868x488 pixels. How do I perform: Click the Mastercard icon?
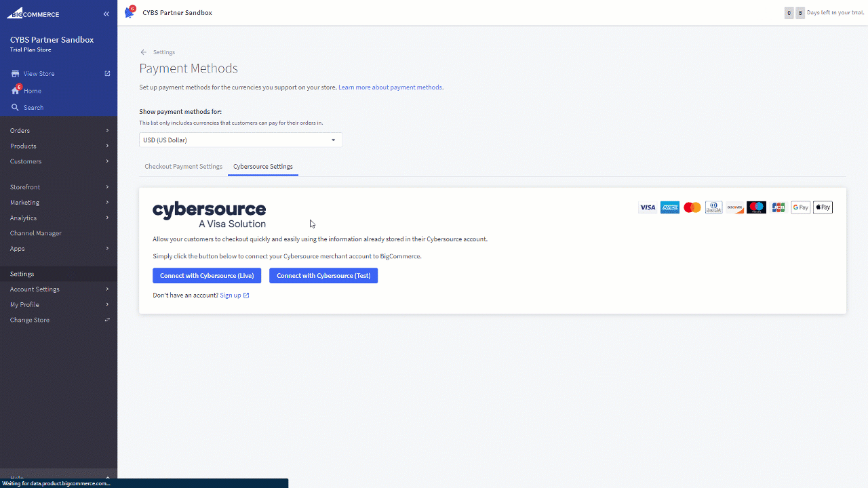click(692, 207)
